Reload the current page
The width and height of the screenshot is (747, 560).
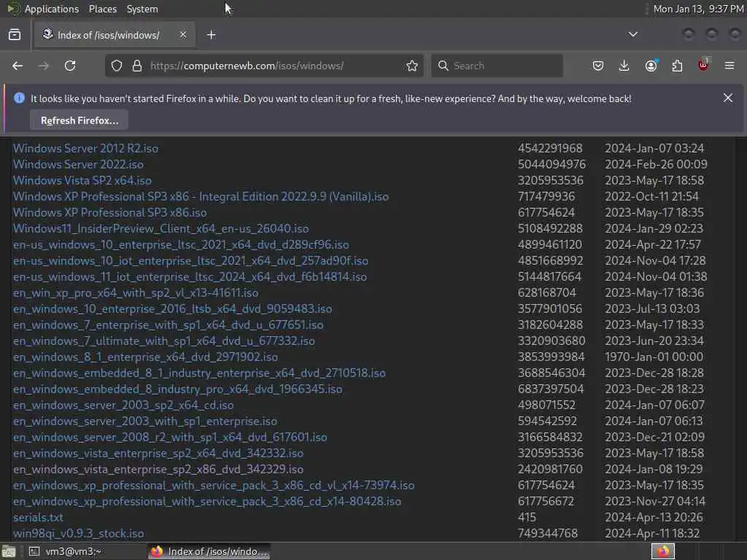[70, 66]
